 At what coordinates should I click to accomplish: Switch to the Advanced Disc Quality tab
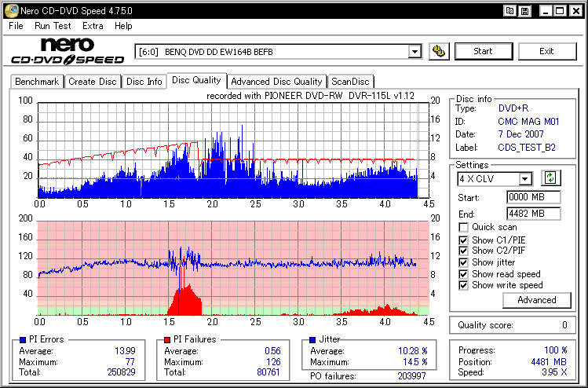(276, 82)
